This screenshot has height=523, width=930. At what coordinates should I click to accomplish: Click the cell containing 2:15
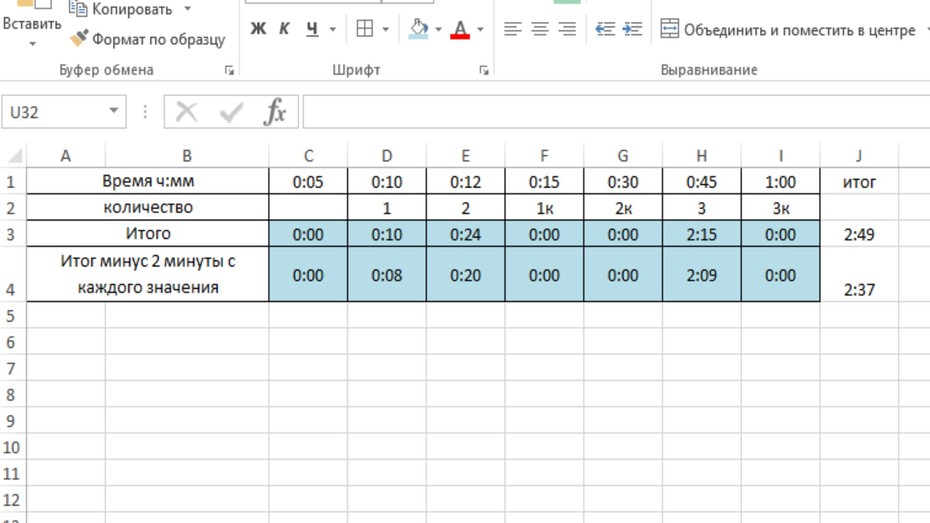point(702,234)
